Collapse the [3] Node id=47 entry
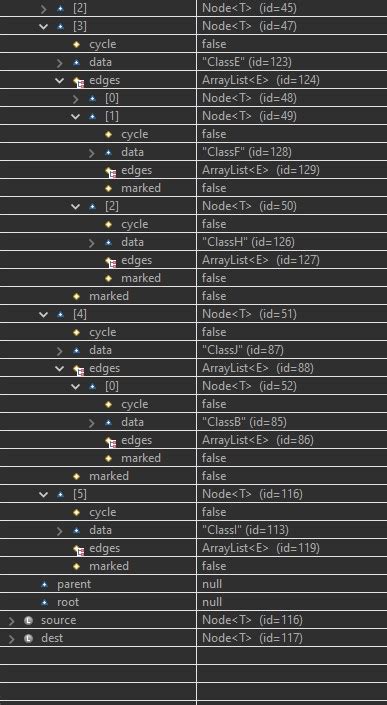Screen dimensions: 387x705 (44, 26)
